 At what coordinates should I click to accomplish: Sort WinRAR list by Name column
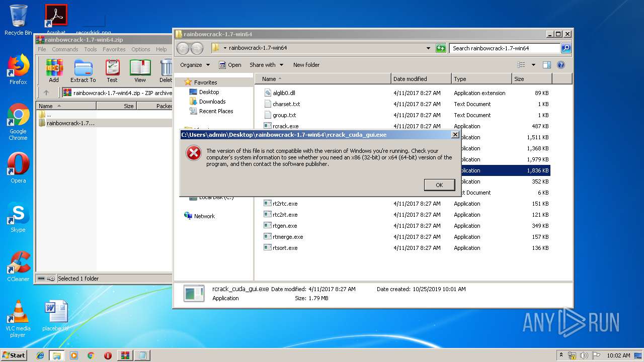[66, 106]
